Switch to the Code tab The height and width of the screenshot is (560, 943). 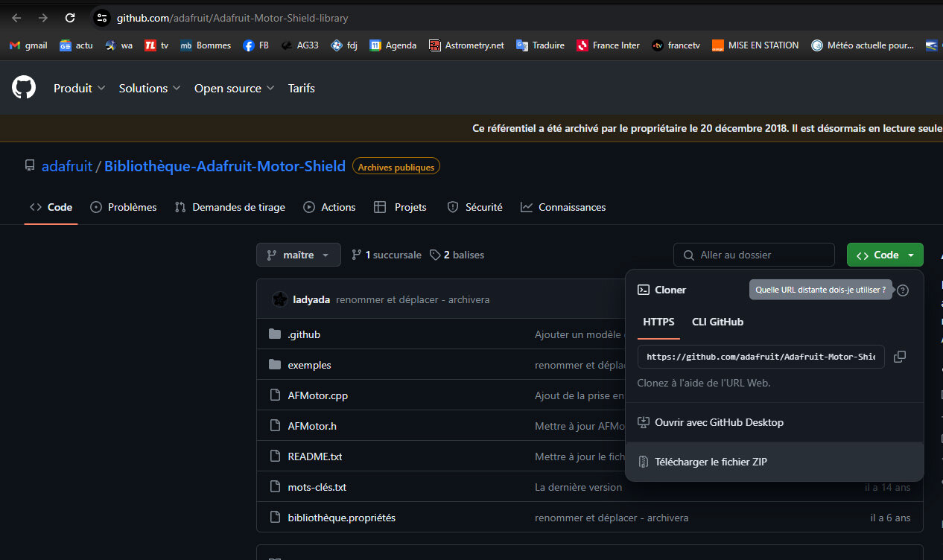tap(51, 207)
